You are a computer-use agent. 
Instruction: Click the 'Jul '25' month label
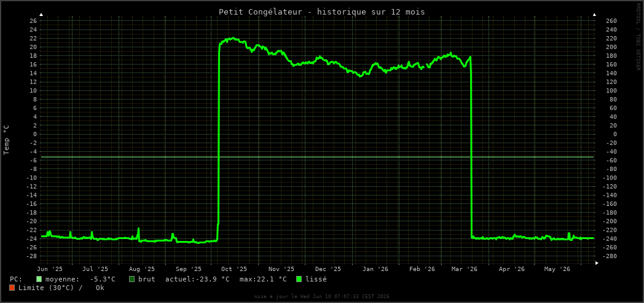[x=95, y=269]
